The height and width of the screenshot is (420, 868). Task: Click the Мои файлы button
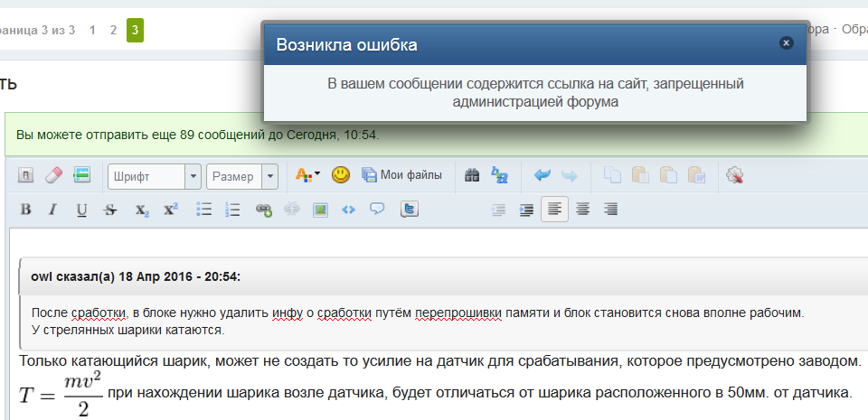402,175
